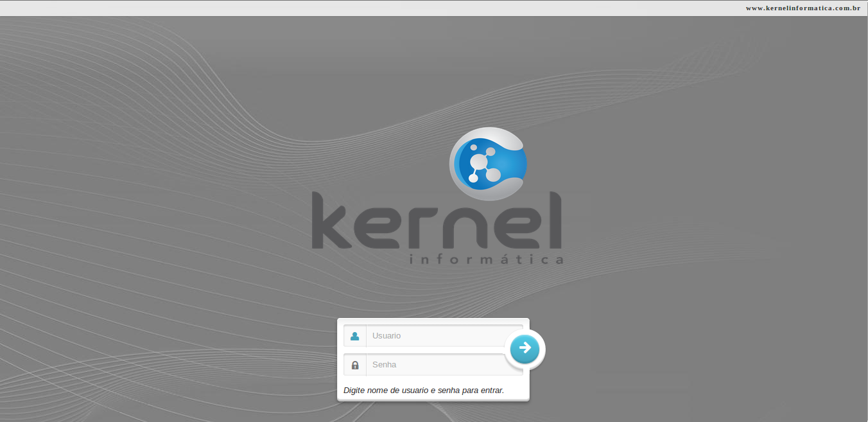Viewport: 868px width, 422px height.
Task: Click the 'Digite nome de usuario e senha' message
Action: pos(424,390)
